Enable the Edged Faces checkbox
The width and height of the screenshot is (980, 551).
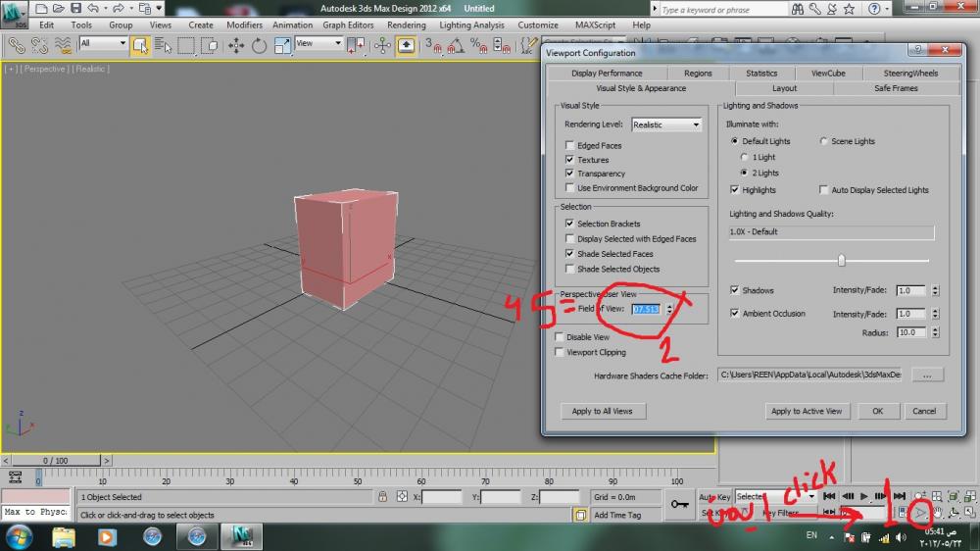pos(569,145)
